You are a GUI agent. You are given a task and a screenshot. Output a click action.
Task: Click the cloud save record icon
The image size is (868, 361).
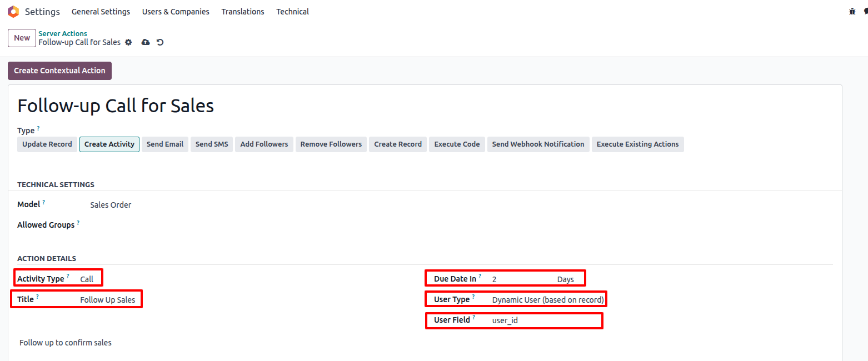coord(146,42)
